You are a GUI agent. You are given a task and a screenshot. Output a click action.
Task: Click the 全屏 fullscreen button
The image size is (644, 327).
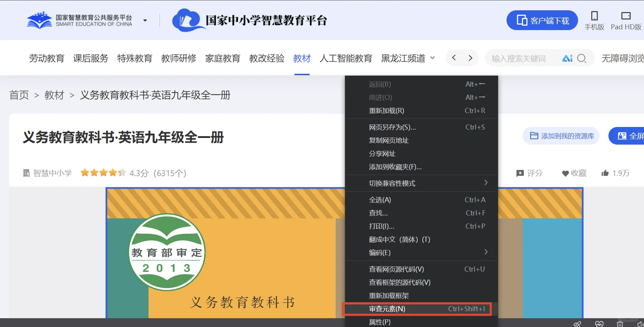[626, 136]
